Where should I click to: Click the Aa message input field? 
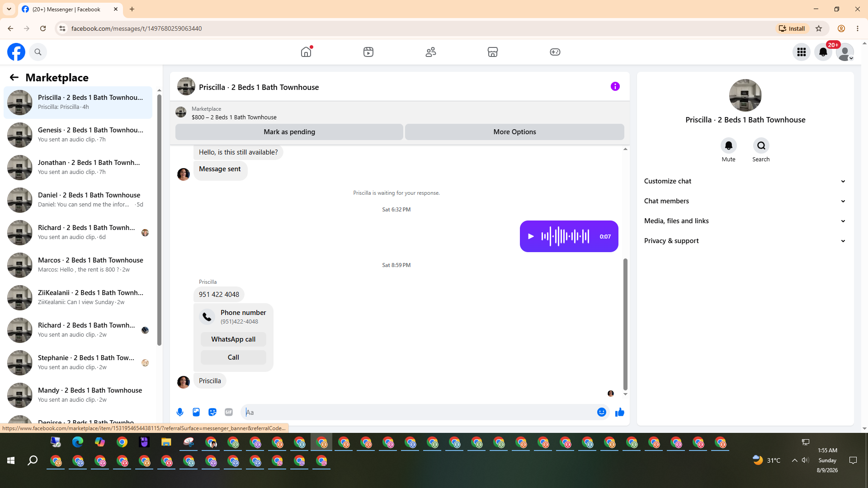(420, 412)
